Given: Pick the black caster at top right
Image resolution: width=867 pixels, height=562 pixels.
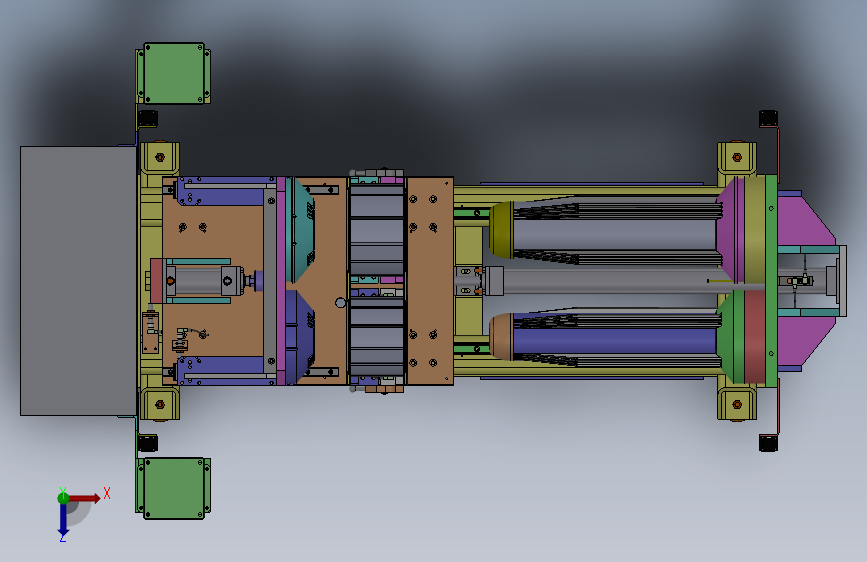Looking at the screenshot, I should tap(769, 119).
